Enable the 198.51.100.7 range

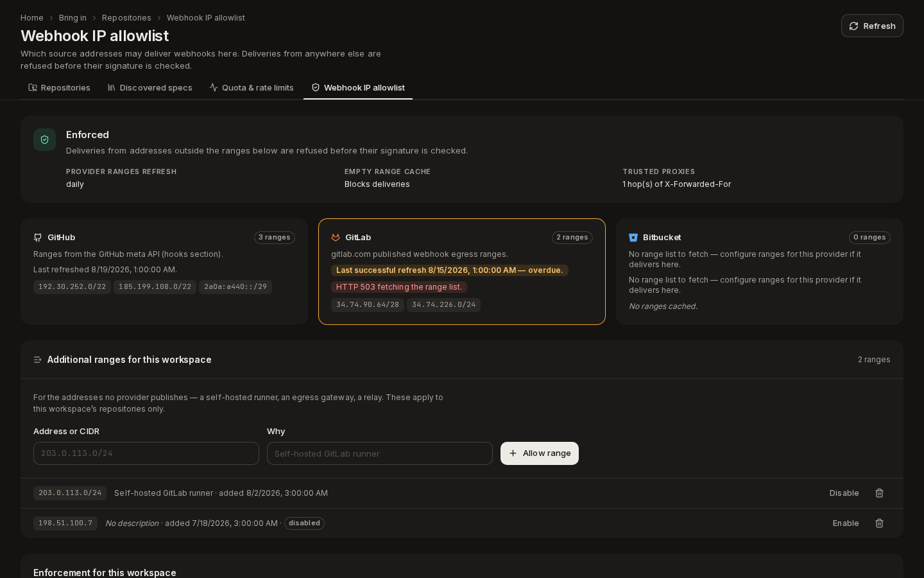[846, 523]
